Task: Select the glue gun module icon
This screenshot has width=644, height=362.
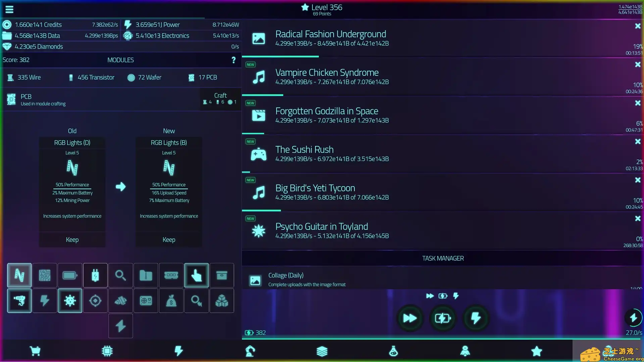Action: tap(19, 301)
